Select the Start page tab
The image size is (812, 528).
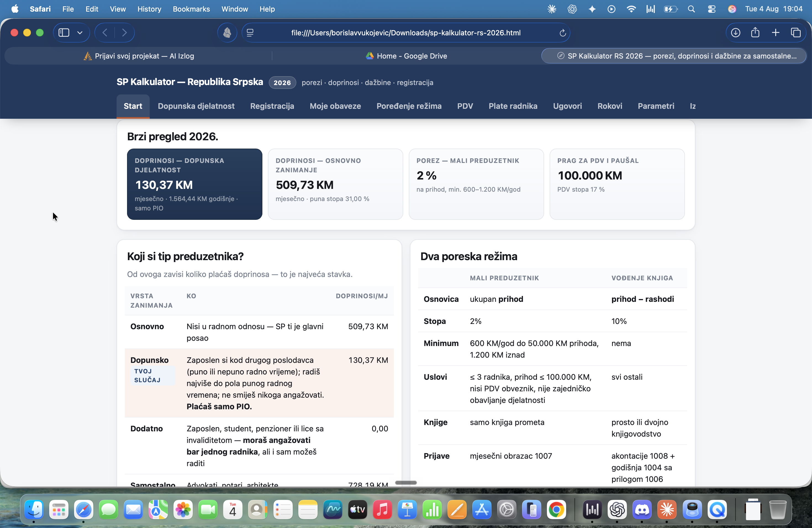pos(133,106)
